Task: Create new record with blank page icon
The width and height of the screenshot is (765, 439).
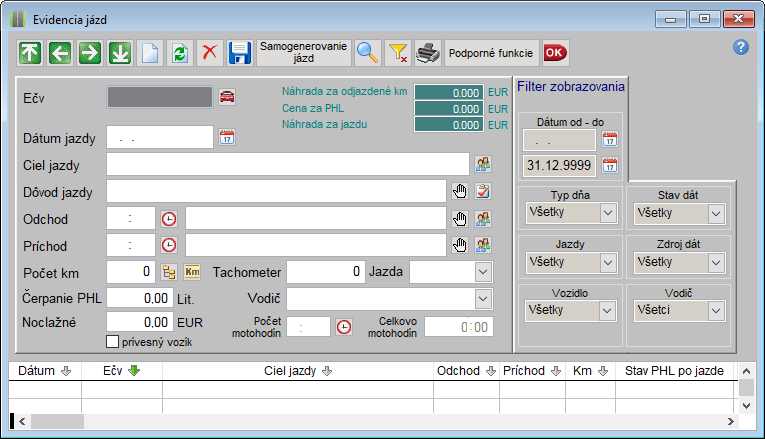Action: [149, 53]
